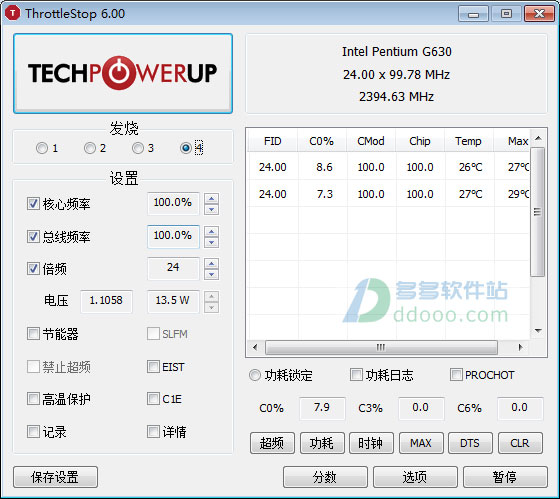560x499 pixels.
Task: Click the 超频 button
Action: (272, 443)
